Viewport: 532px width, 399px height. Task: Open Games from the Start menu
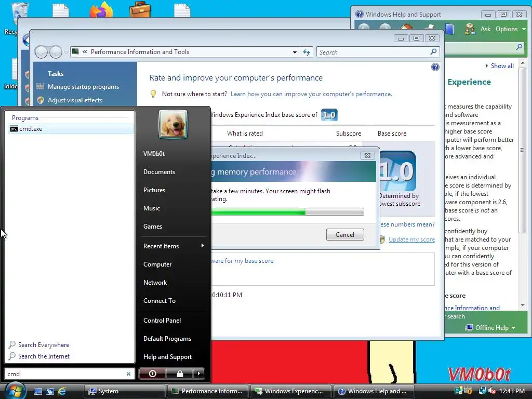point(153,227)
